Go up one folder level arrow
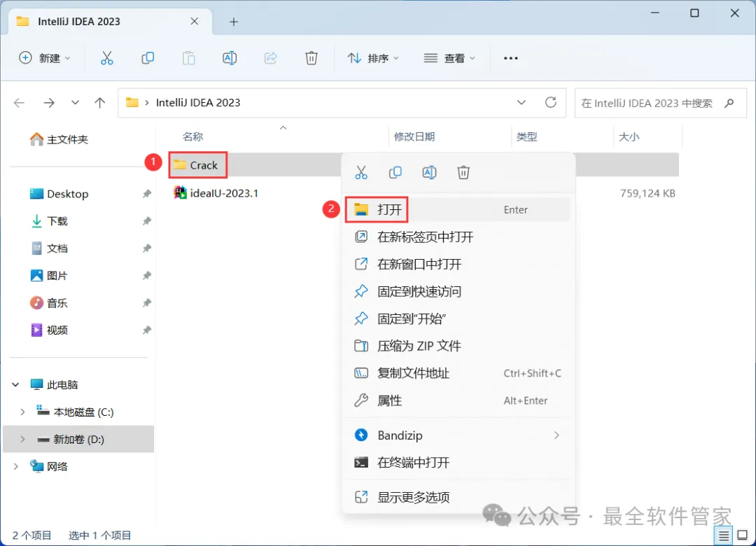This screenshot has height=546, width=756. [x=100, y=103]
